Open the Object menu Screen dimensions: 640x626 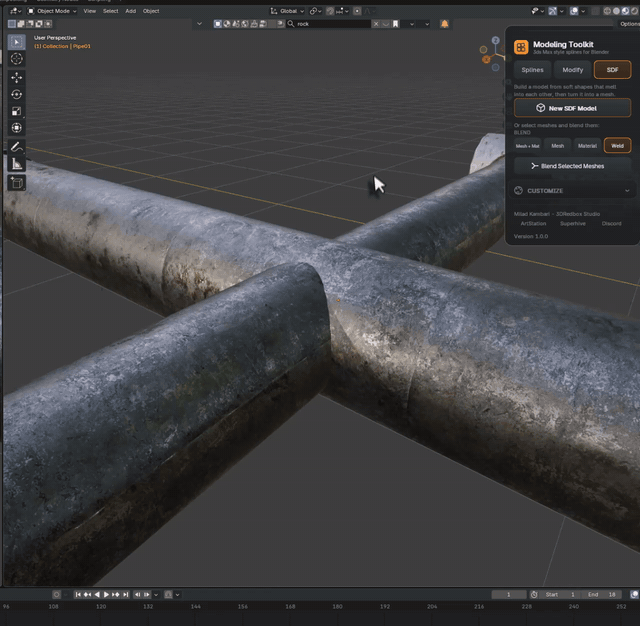click(151, 11)
